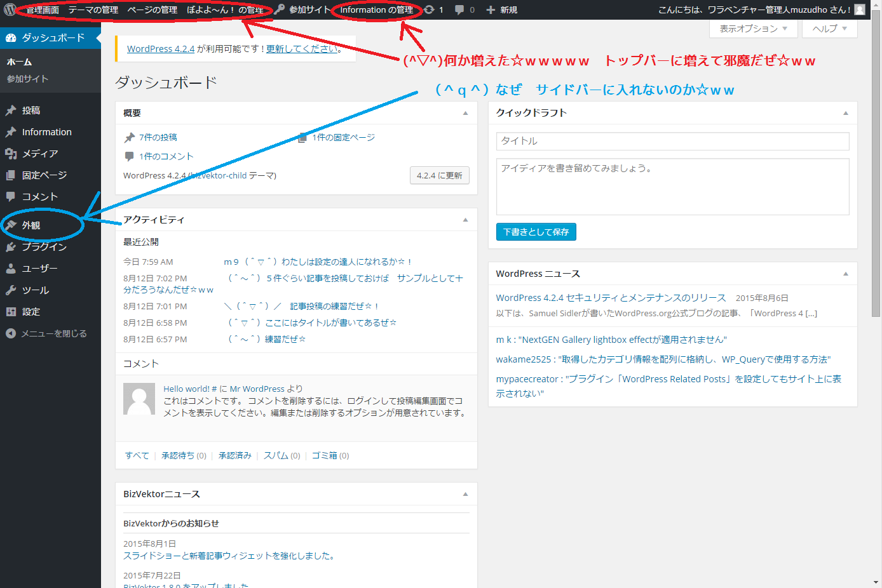Open ページの管理 in admin bar
882x588 pixels.
(153, 10)
